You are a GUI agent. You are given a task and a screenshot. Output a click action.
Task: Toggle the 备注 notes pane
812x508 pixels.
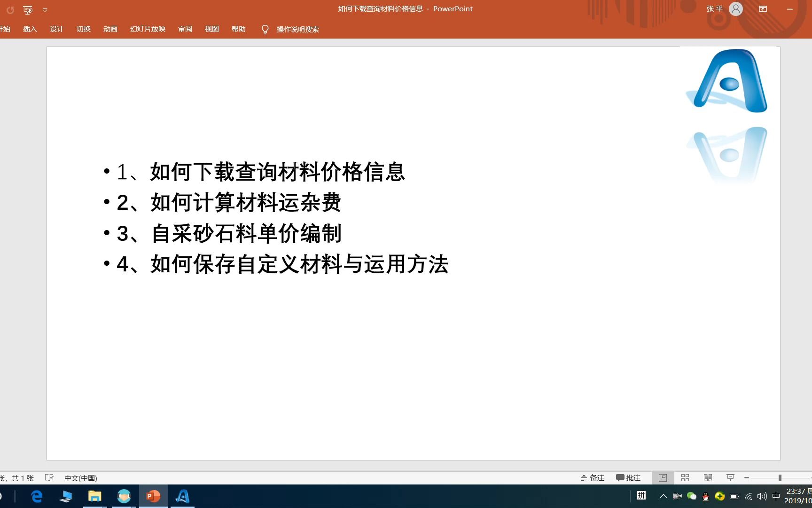[x=592, y=478]
